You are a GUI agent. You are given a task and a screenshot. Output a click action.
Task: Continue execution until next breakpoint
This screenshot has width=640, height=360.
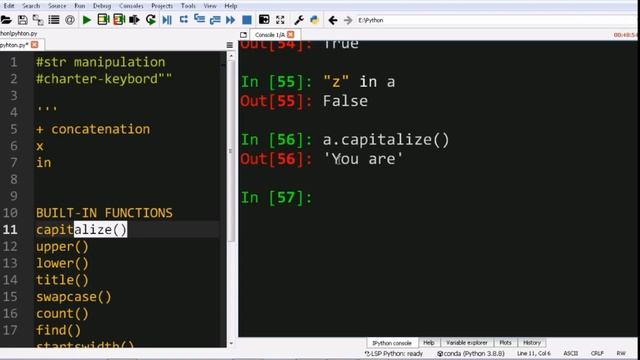pyautogui.click(x=231, y=20)
